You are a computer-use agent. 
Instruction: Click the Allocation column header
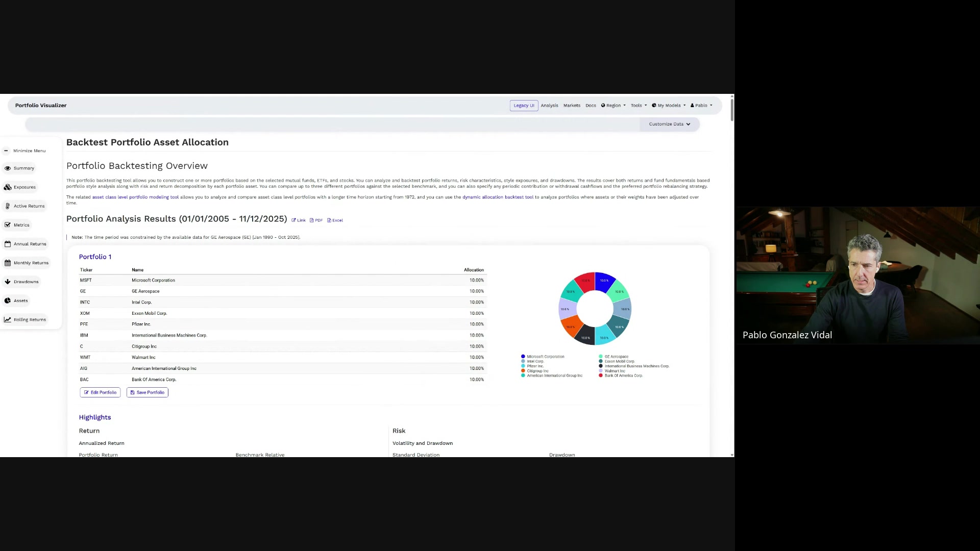pyautogui.click(x=474, y=270)
